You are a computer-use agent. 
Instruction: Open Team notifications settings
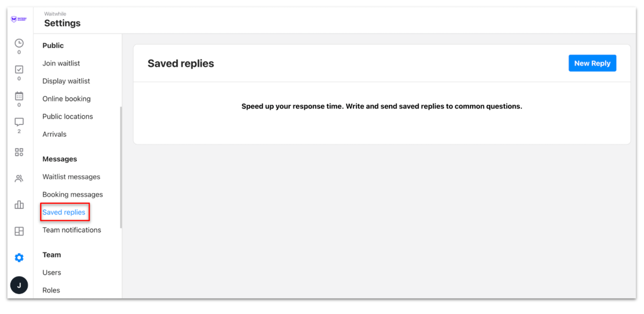pos(72,230)
